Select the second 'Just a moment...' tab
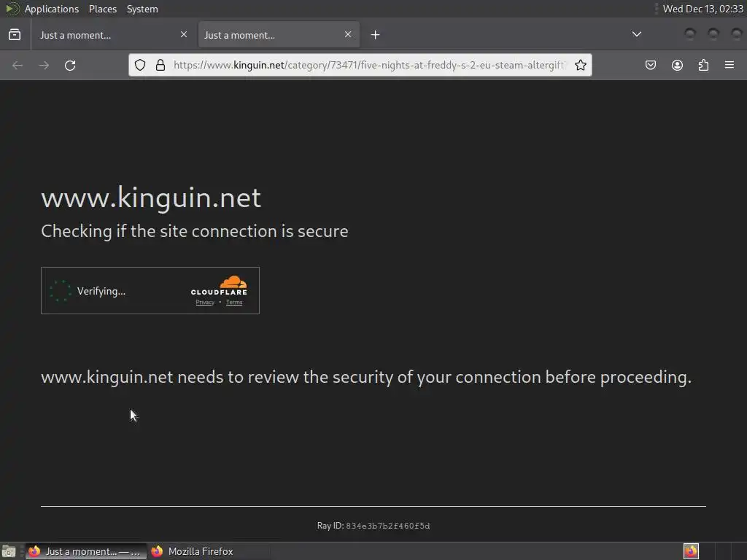Screen dimensions: 747x560 279,35
